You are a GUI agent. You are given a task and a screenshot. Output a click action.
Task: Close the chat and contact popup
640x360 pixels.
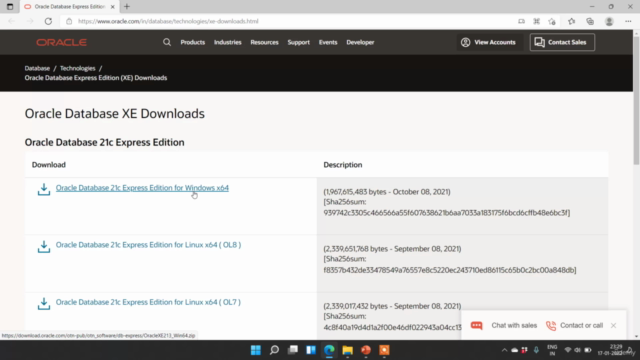(613, 325)
